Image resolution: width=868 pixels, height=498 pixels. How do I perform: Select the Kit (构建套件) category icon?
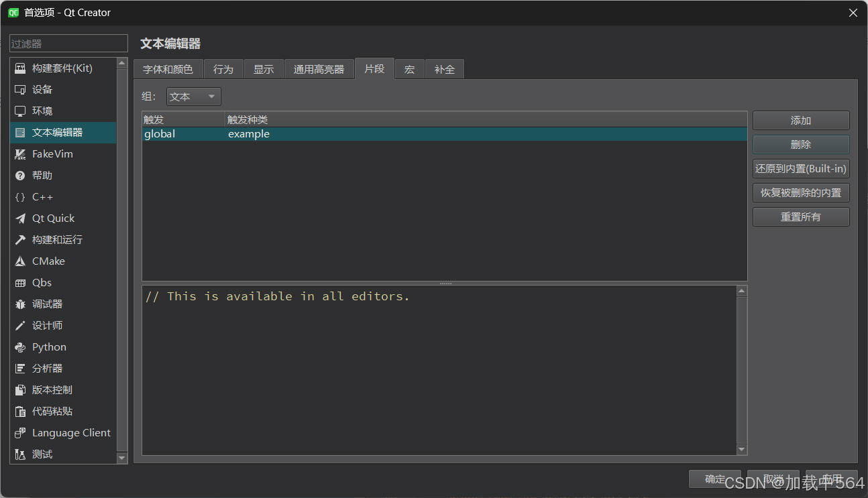pyautogui.click(x=20, y=68)
